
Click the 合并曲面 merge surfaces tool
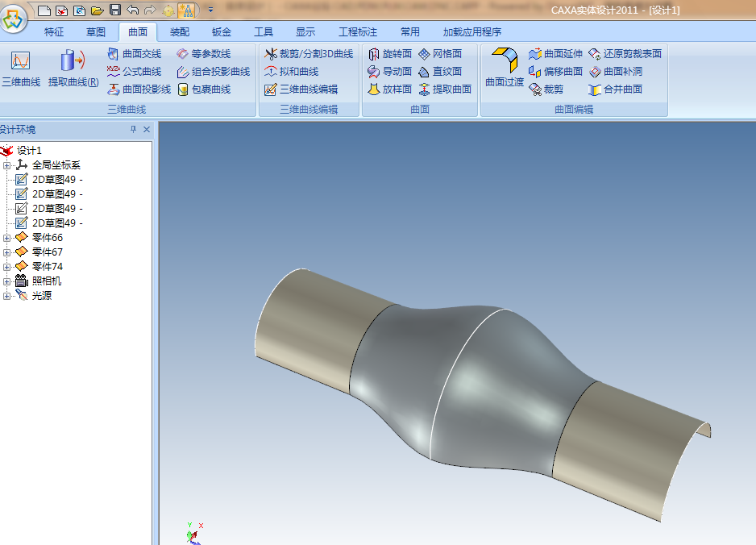coord(615,89)
